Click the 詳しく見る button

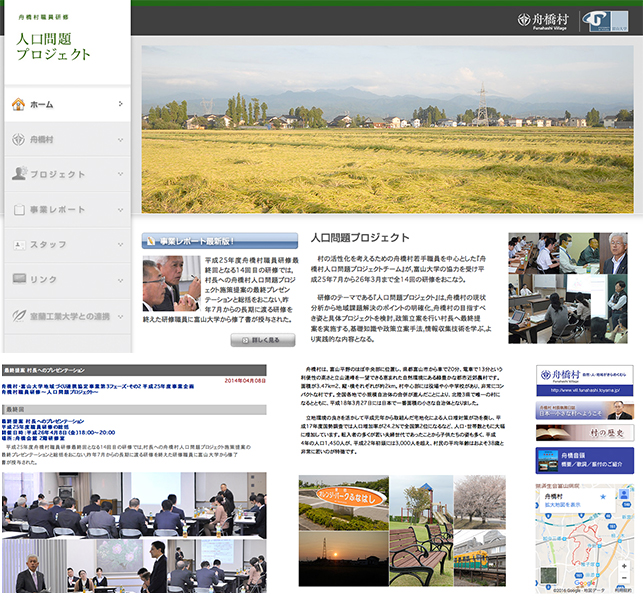(263, 340)
